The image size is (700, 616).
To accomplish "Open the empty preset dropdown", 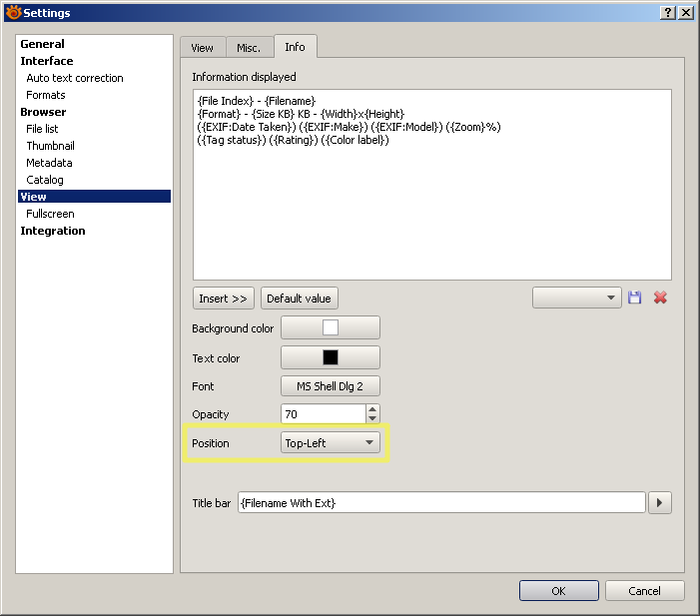I will tap(577, 298).
